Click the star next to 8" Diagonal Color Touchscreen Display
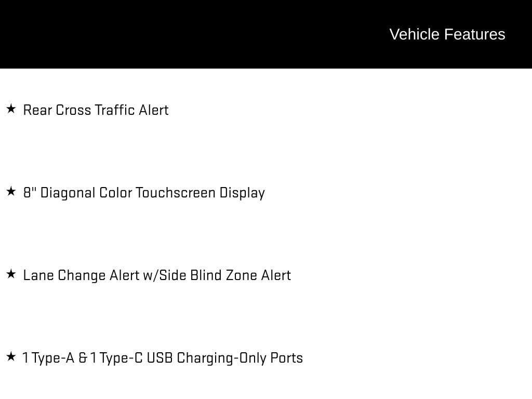The height and width of the screenshot is (399, 532). tap(11, 192)
